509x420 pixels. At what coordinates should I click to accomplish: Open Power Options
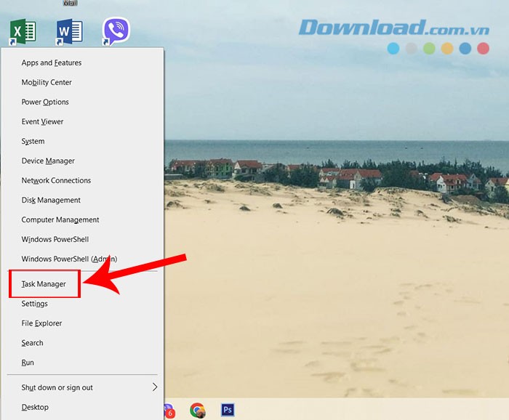(x=45, y=102)
